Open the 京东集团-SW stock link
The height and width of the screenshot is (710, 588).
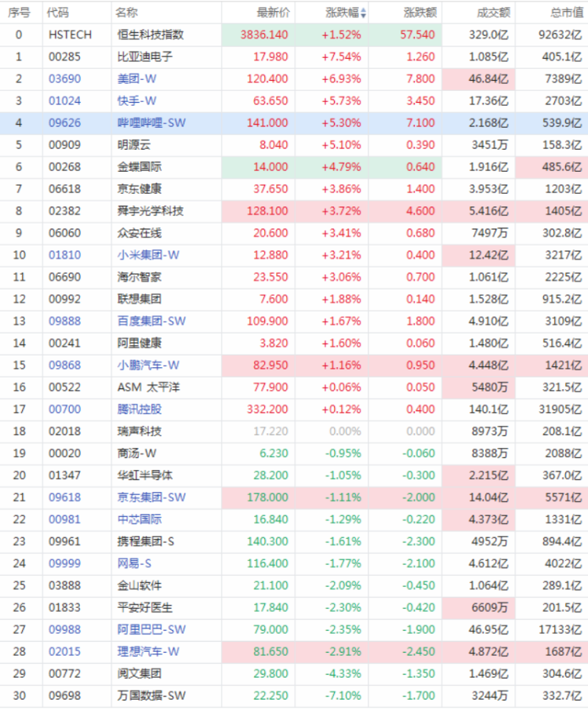click(x=151, y=497)
